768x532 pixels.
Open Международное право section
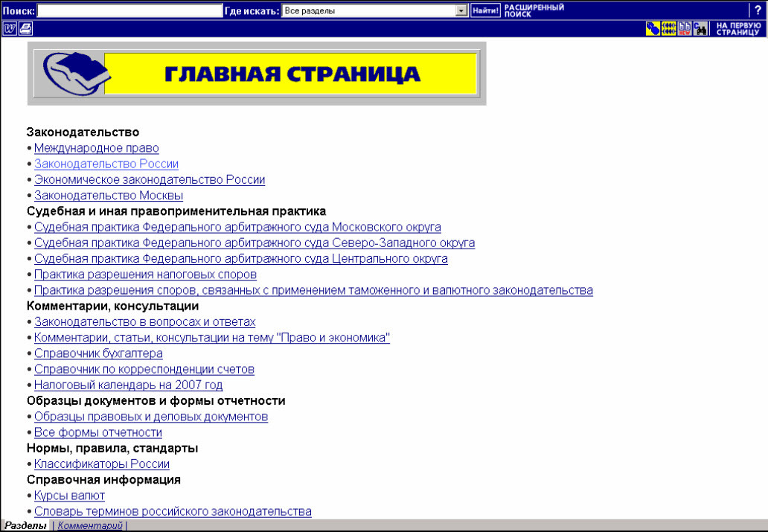click(x=96, y=148)
